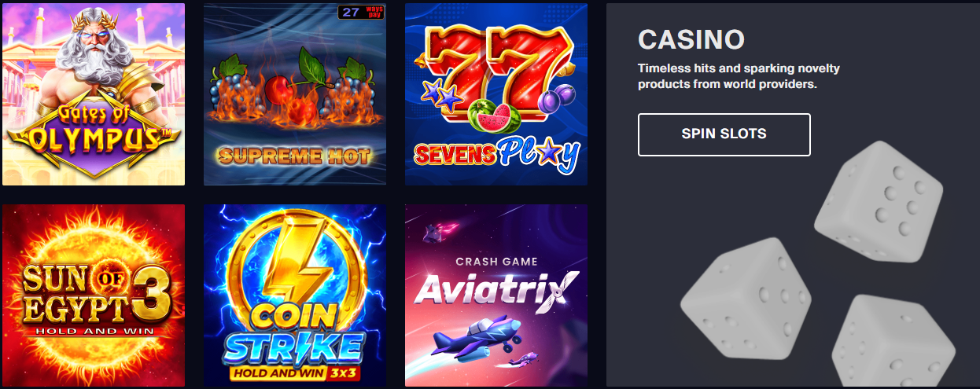The width and height of the screenshot is (980, 389).
Task: Select the Sevens Play game tile
Action: (496, 94)
